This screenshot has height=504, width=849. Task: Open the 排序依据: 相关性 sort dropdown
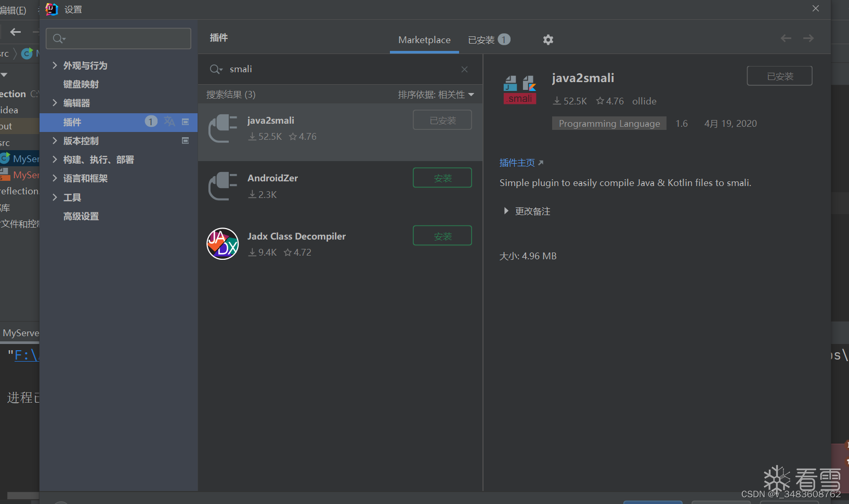[436, 95]
